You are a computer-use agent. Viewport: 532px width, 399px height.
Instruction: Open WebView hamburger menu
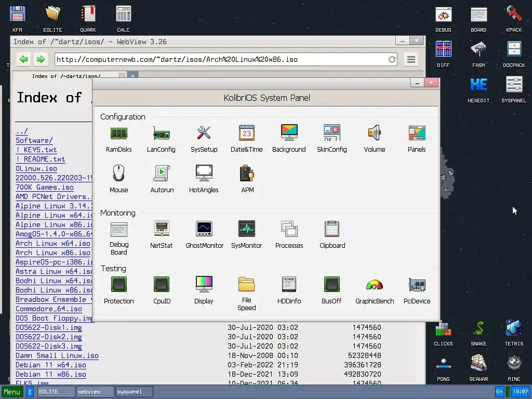click(411, 60)
